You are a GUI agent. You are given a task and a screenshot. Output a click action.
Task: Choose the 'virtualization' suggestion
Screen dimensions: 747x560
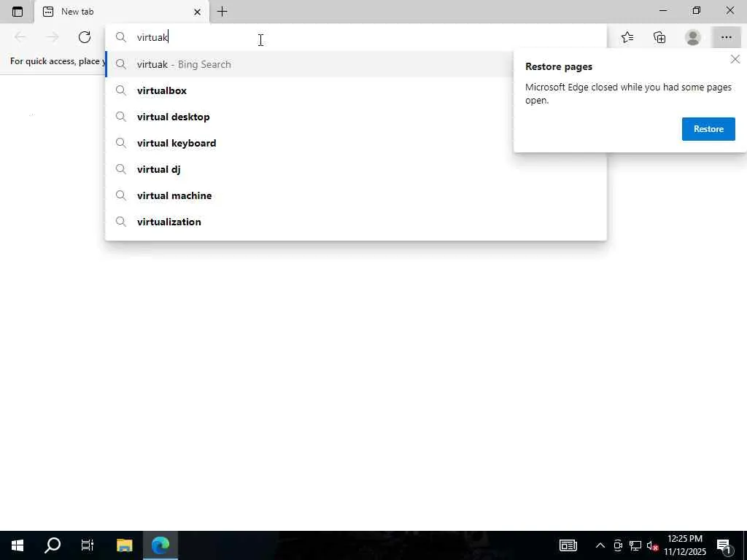(356, 222)
